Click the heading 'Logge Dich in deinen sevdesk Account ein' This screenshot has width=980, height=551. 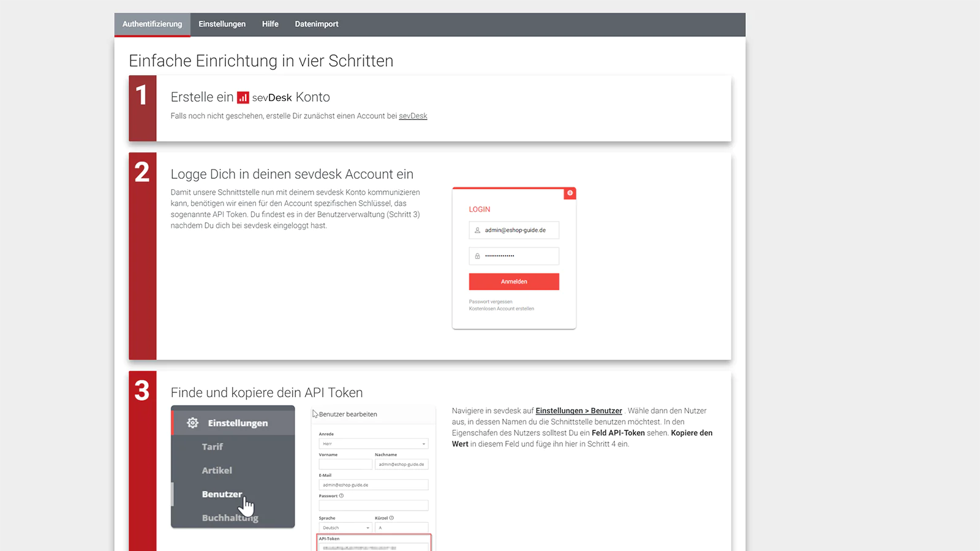[292, 174]
